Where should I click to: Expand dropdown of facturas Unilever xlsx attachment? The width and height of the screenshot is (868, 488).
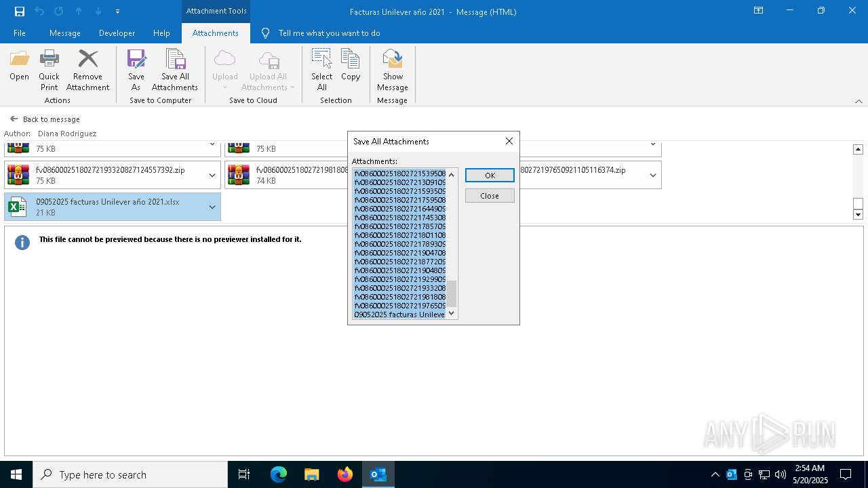click(x=212, y=207)
